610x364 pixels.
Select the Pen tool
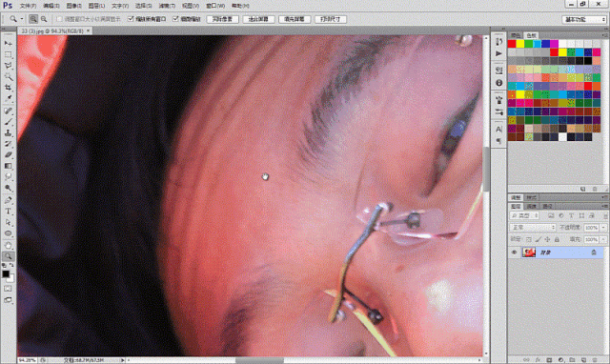[9, 201]
